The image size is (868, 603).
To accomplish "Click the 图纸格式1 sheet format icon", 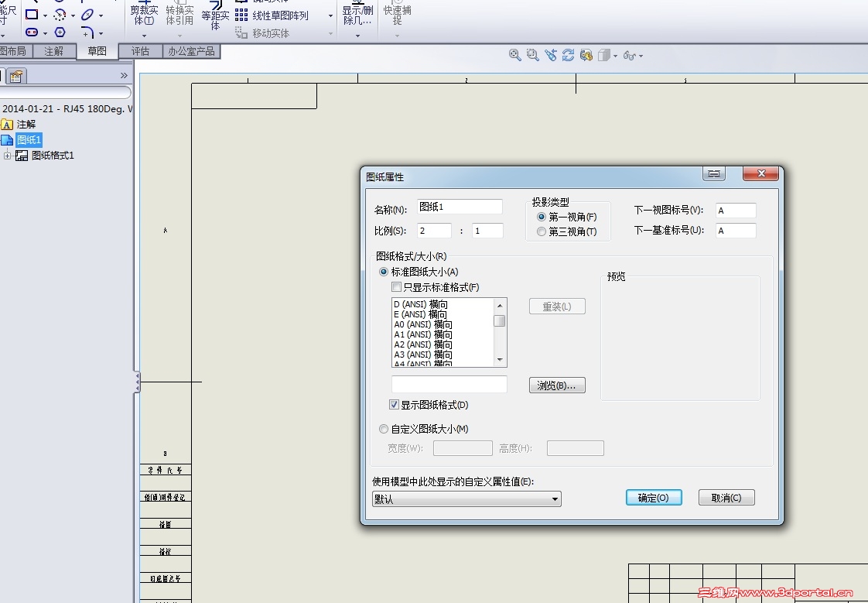I will pyautogui.click(x=22, y=156).
